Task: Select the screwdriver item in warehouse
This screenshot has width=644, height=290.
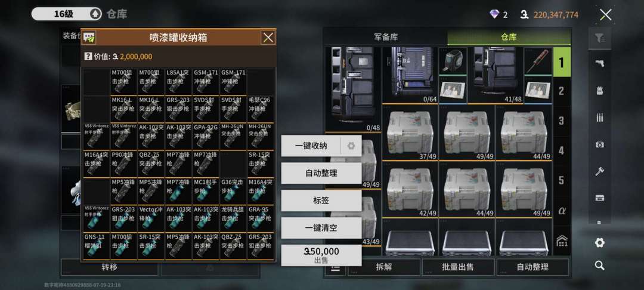Action: [538, 60]
